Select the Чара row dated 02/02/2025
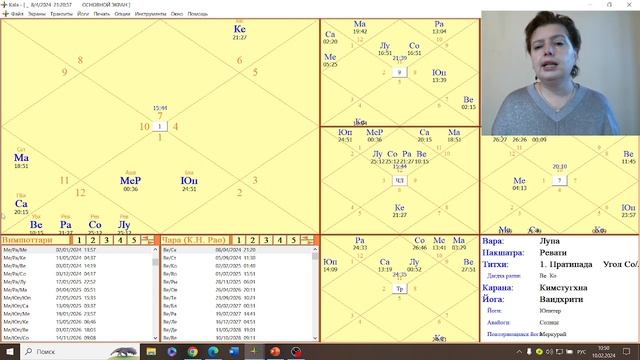 pos(237,266)
